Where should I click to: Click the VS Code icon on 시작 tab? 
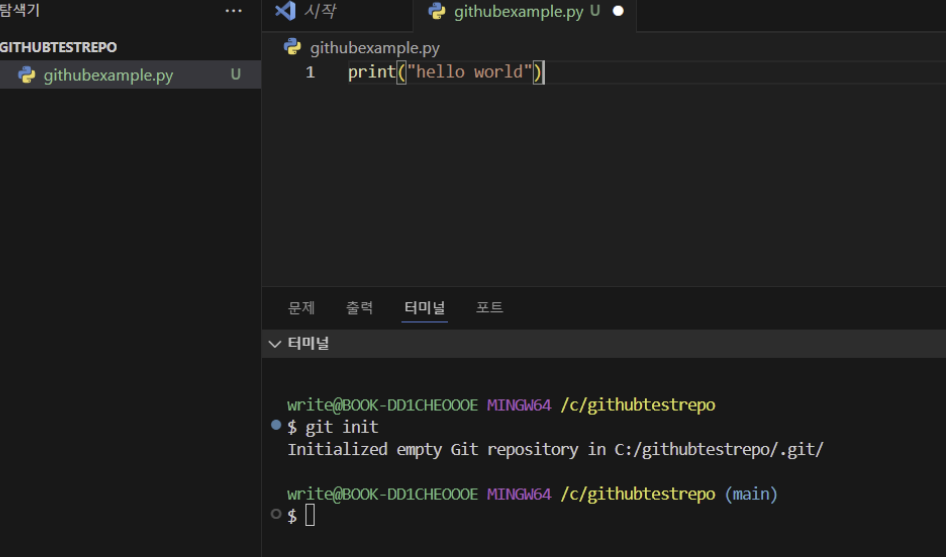pos(285,11)
